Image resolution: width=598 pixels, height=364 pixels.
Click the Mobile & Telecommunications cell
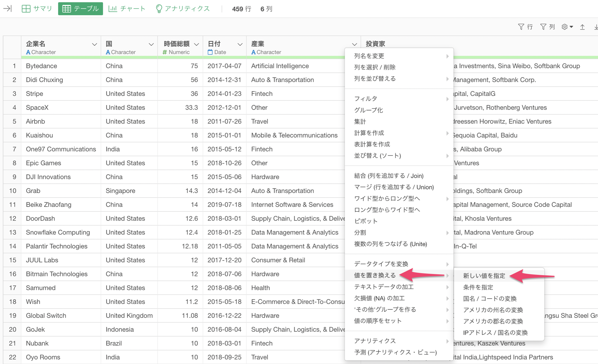[296, 135]
